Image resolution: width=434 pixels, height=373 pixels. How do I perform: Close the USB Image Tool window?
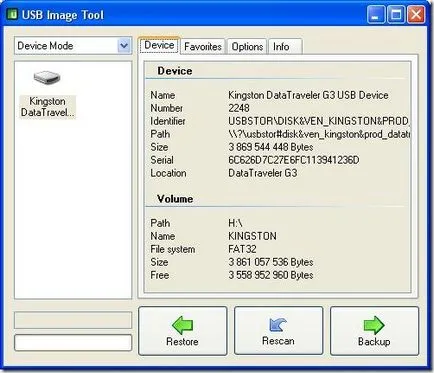point(416,15)
